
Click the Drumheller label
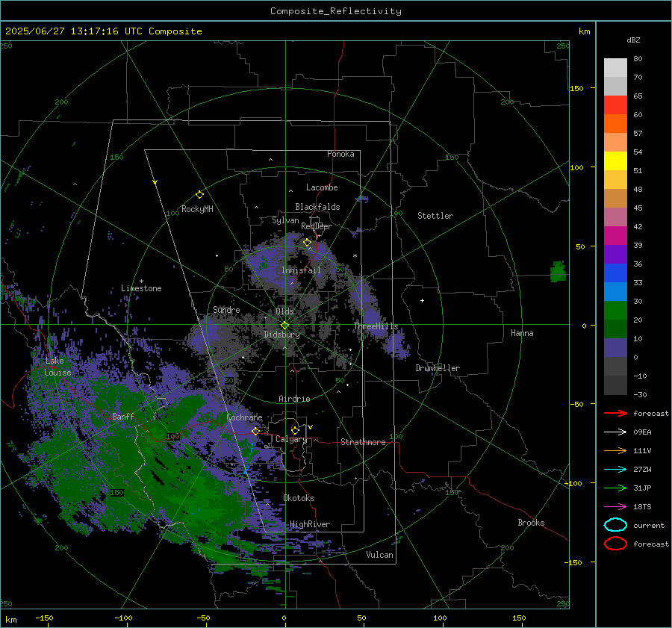438,368
